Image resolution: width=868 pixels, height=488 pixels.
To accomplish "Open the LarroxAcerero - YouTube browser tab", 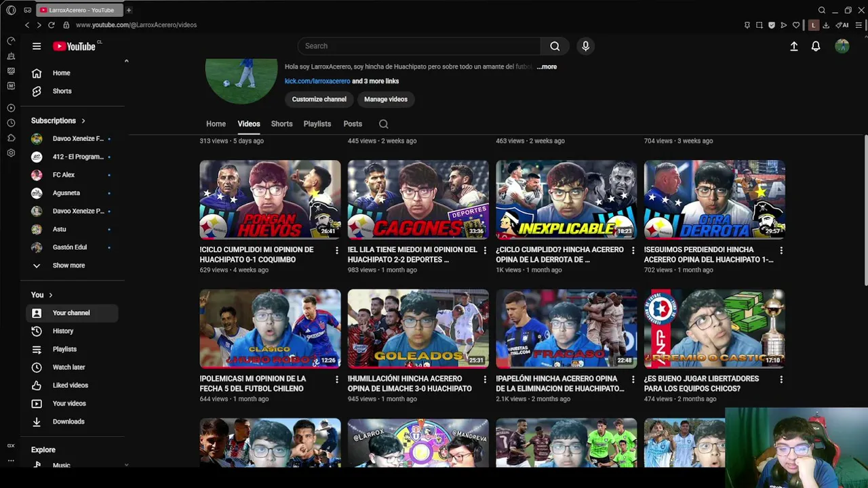I will [79, 10].
